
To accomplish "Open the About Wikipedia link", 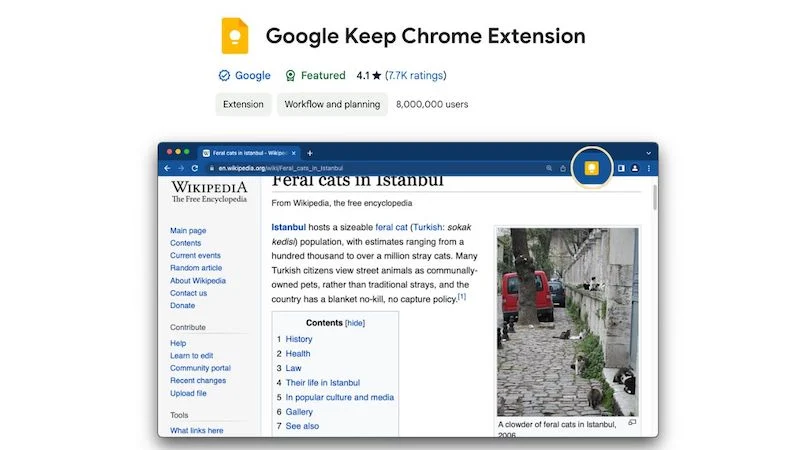I will tap(198, 281).
